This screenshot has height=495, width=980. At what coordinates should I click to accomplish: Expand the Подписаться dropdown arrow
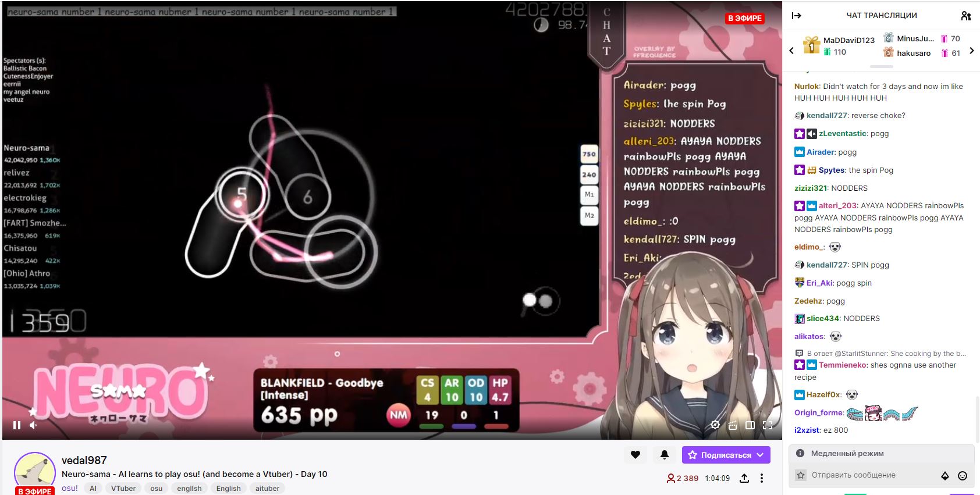pyautogui.click(x=760, y=455)
